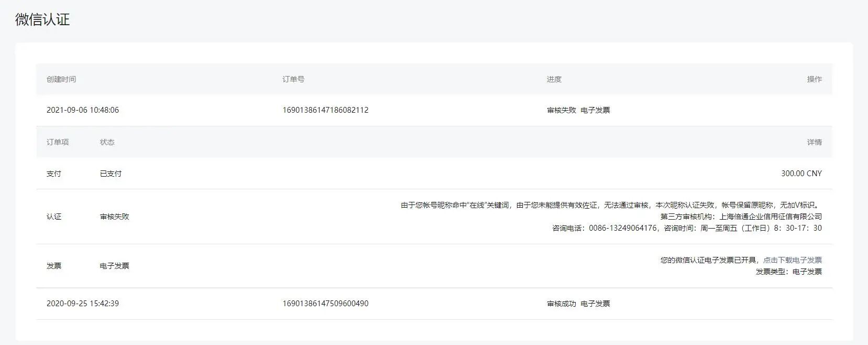Click the 咨询电话 0086-13249064176 line
Image resolution: width=868 pixels, height=345 pixels.
pyautogui.click(x=687, y=228)
